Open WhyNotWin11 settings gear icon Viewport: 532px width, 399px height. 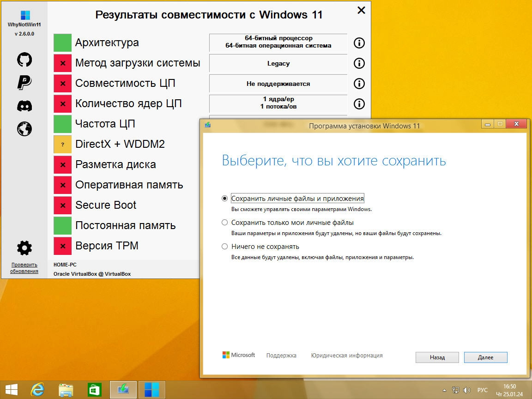click(24, 248)
